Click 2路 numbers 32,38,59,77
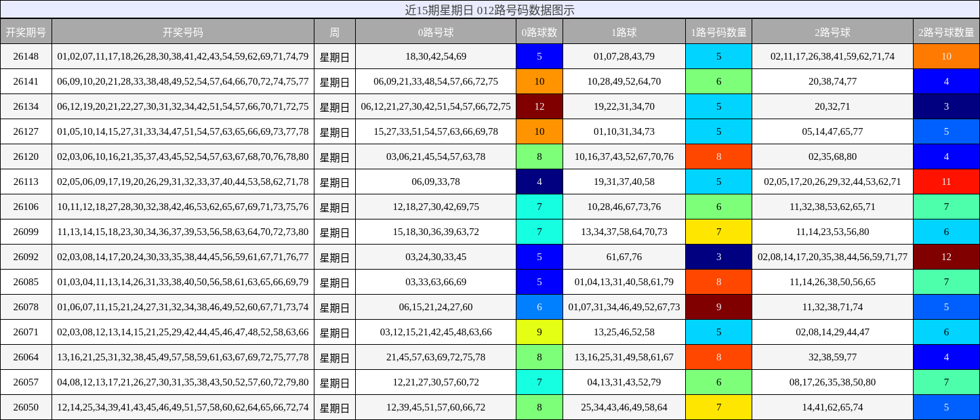This screenshot has height=420, width=980. [832, 357]
